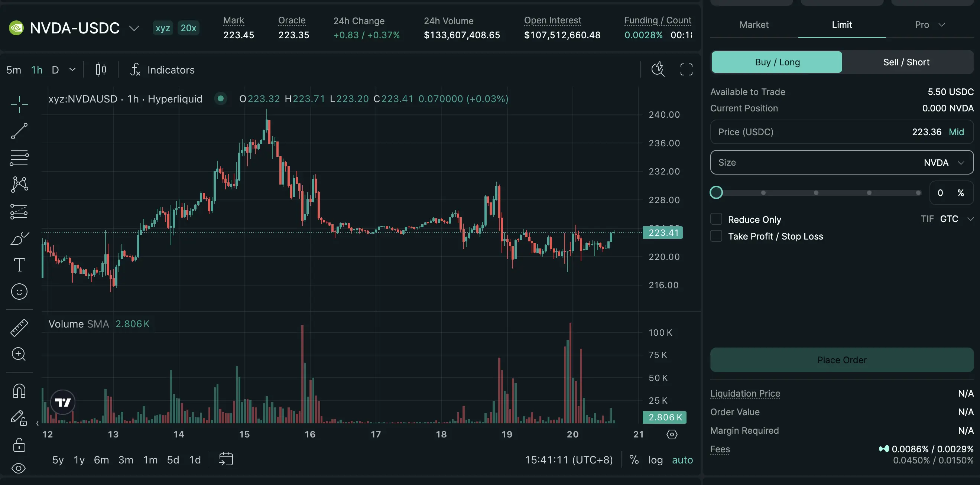
Task: Click the TradingView logo badge
Action: point(63,402)
